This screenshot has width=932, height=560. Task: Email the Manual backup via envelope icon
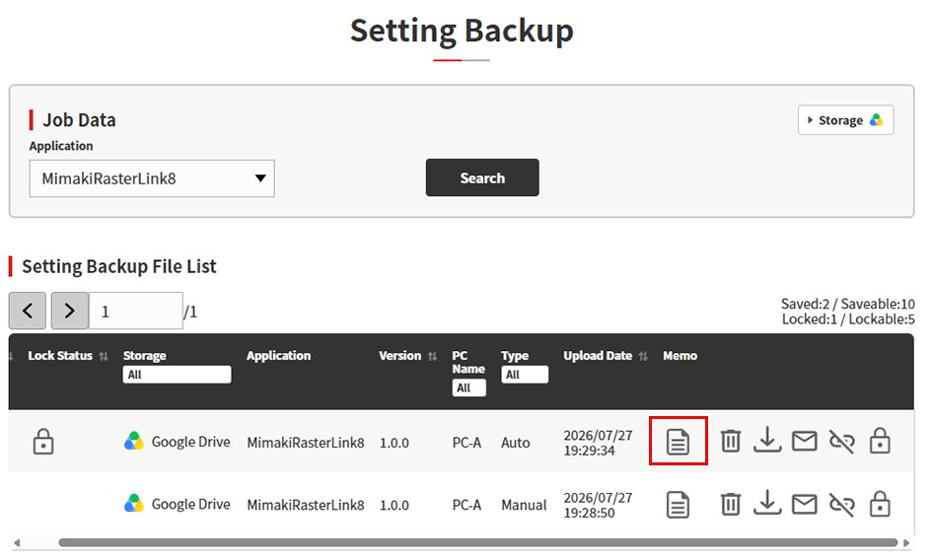tap(804, 504)
